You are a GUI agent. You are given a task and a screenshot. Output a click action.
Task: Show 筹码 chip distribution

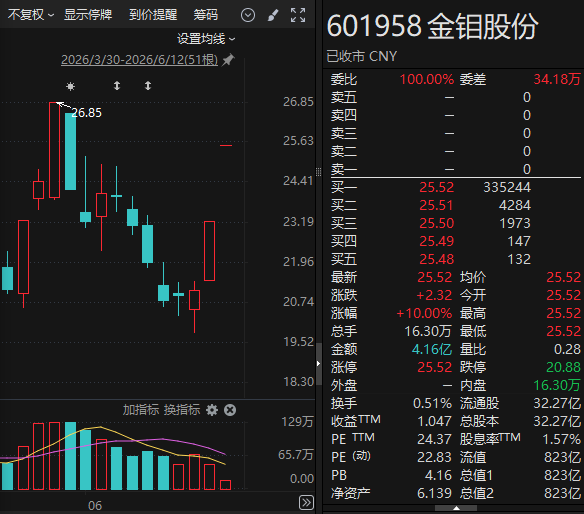206,15
